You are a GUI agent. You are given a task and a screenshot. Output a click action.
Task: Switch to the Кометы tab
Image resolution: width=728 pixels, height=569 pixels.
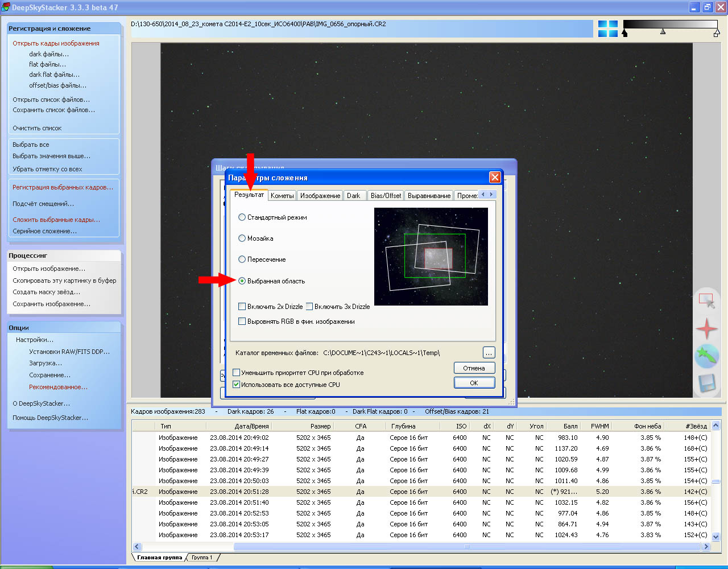pyautogui.click(x=282, y=196)
